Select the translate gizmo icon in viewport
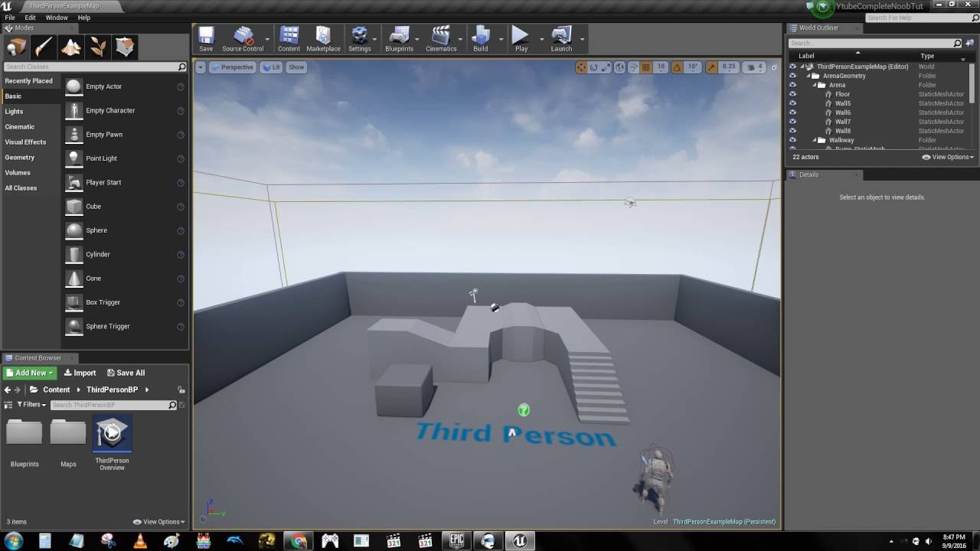 581,67
